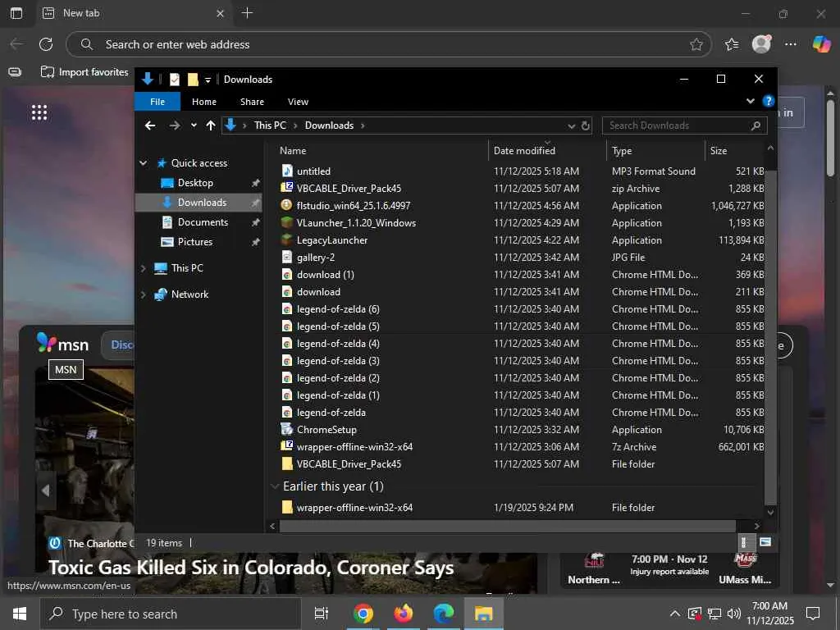
Task: Click the untitled MP3 file icon
Action: pos(287,171)
